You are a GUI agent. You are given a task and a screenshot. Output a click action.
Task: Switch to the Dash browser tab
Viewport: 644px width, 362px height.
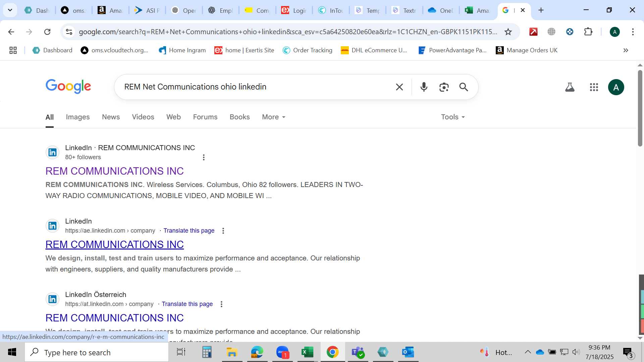click(37, 10)
